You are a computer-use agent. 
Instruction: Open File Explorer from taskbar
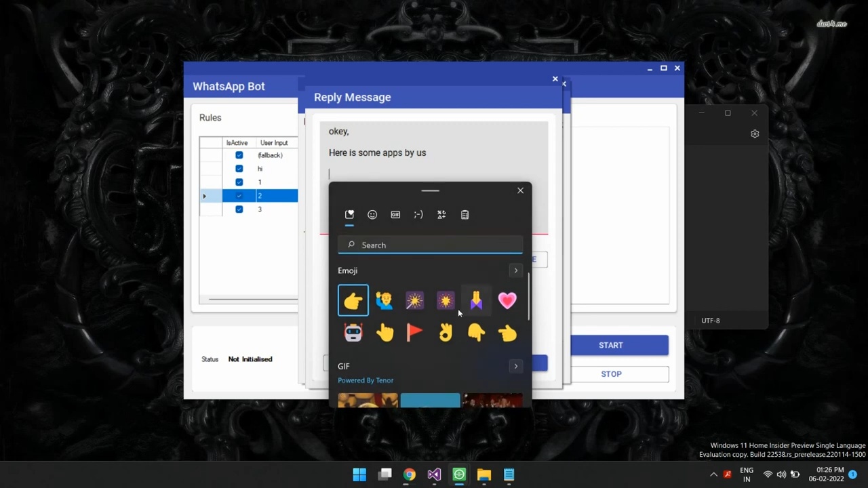484,474
